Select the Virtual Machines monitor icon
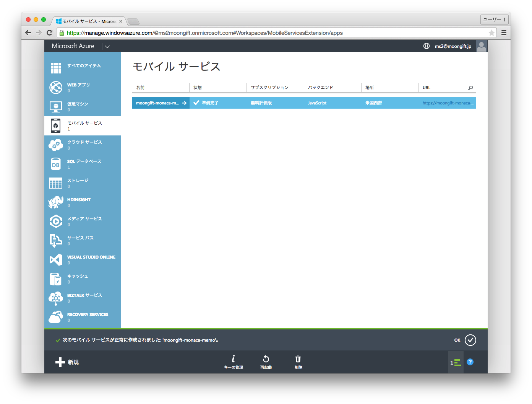532x404 pixels. [x=56, y=107]
